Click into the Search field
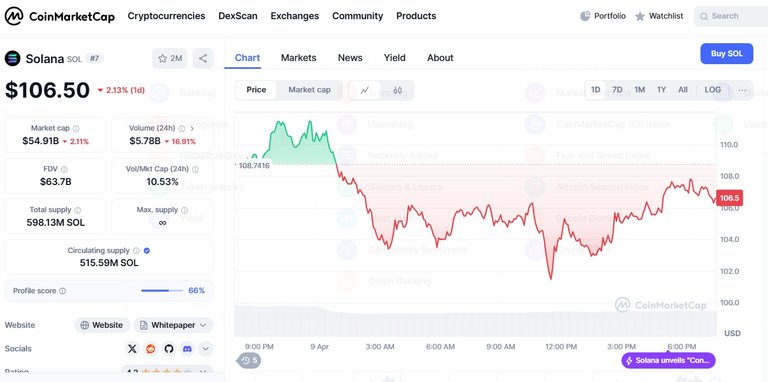 [x=731, y=16]
